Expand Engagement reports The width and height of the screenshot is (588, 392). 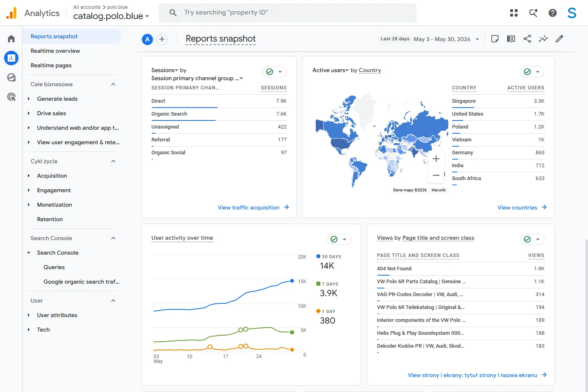pos(29,190)
